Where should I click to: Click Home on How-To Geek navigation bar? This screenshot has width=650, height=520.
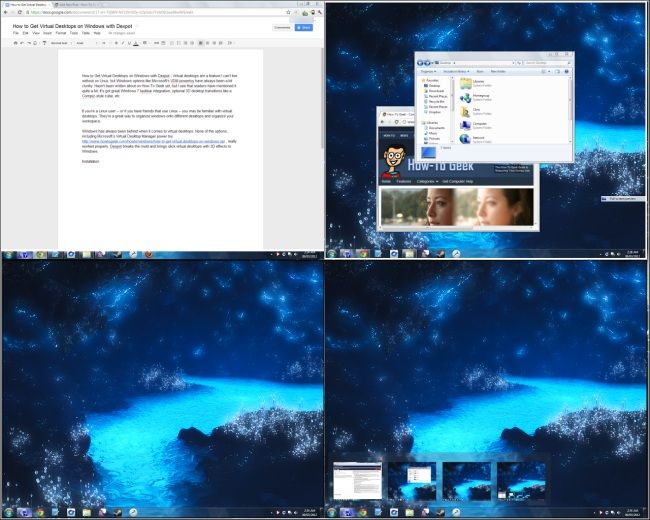click(x=386, y=181)
